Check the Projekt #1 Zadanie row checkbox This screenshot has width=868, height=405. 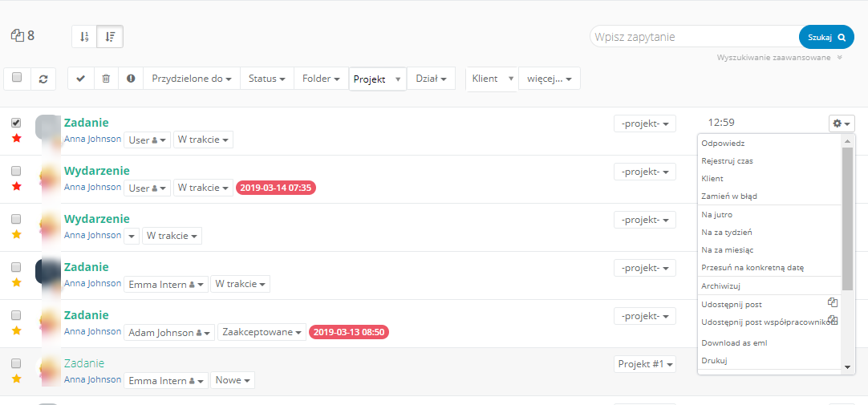click(16, 363)
